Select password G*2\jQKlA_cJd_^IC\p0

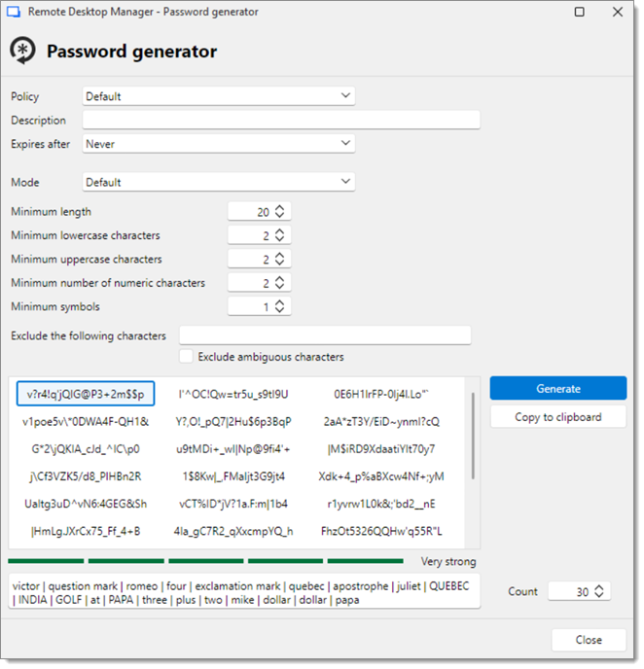[86, 451]
